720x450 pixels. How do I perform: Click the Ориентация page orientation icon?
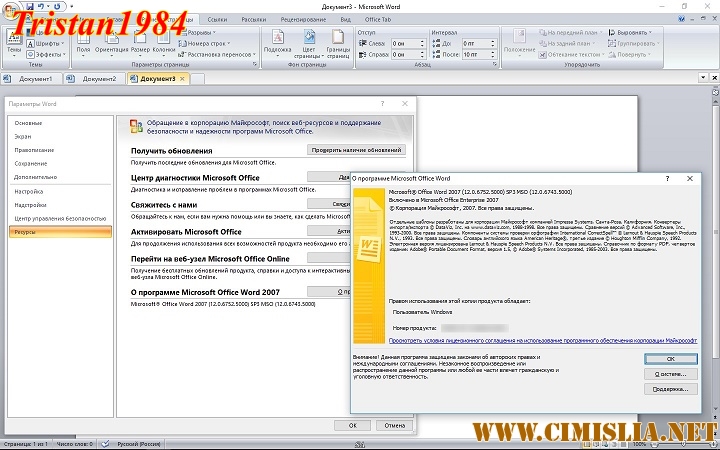tap(111, 43)
